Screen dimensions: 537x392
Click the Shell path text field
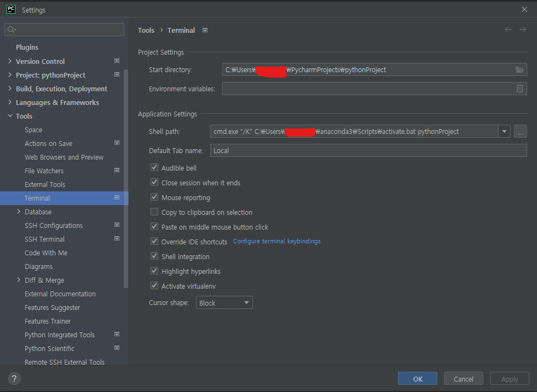(x=354, y=132)
